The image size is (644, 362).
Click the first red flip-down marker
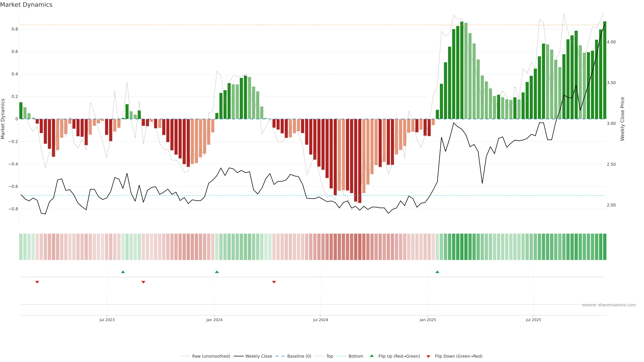click(x=37, y=282)
